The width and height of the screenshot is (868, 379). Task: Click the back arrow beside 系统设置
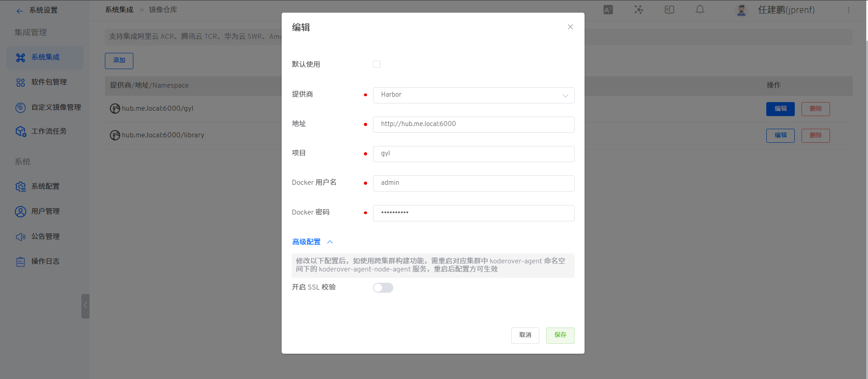(19, 11)
